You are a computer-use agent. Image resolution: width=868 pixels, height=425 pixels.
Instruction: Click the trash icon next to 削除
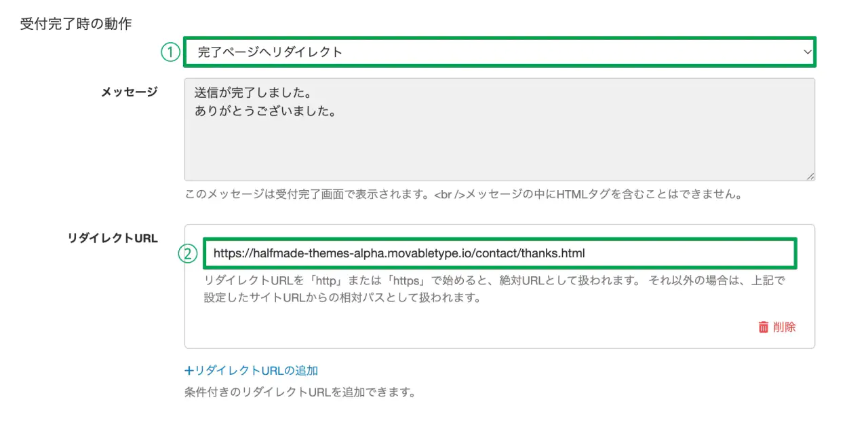[764, 327]
